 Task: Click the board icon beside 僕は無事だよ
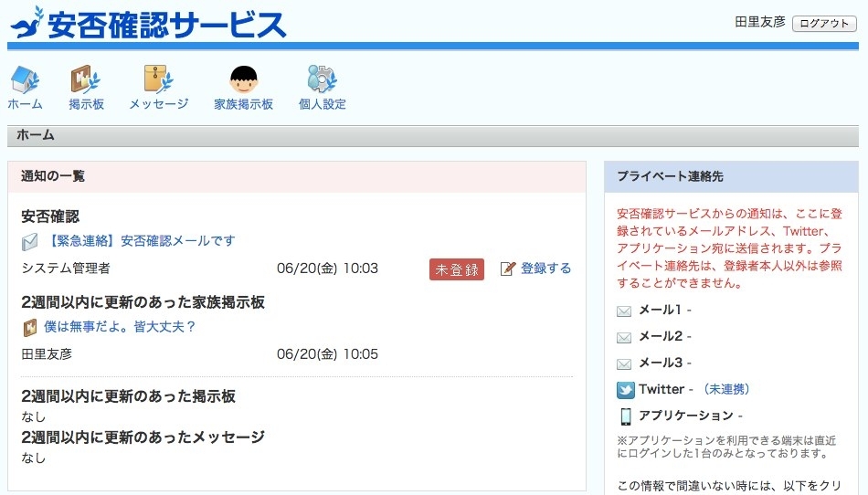pyautogui.click(x=30, y=328)
